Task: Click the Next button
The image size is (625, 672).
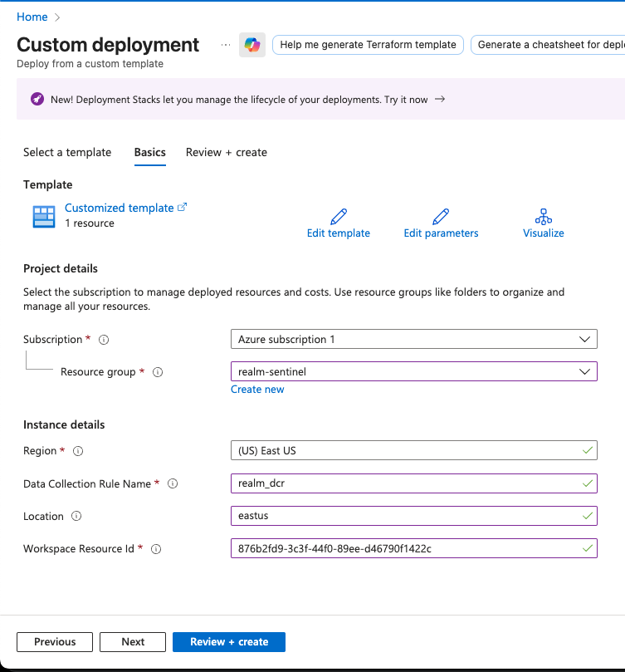Action: [132, 641]
